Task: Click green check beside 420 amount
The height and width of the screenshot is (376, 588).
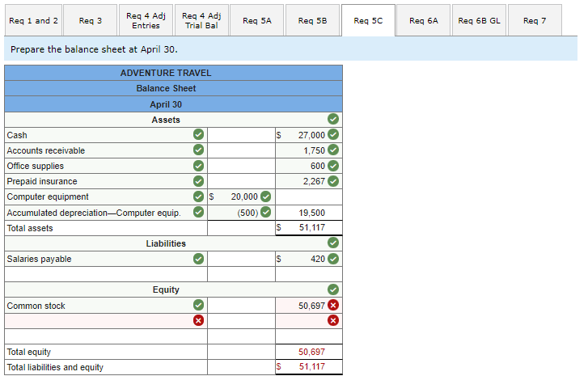Action: pyautogui.click(x=333, y=259)
